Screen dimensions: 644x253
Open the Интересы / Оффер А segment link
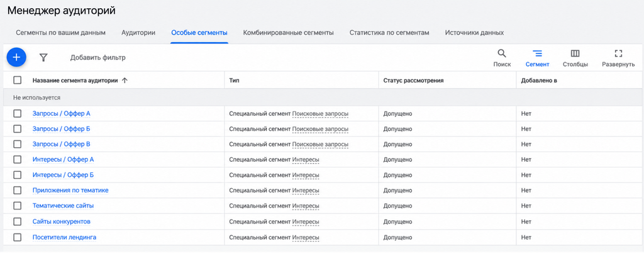(64, 159)
